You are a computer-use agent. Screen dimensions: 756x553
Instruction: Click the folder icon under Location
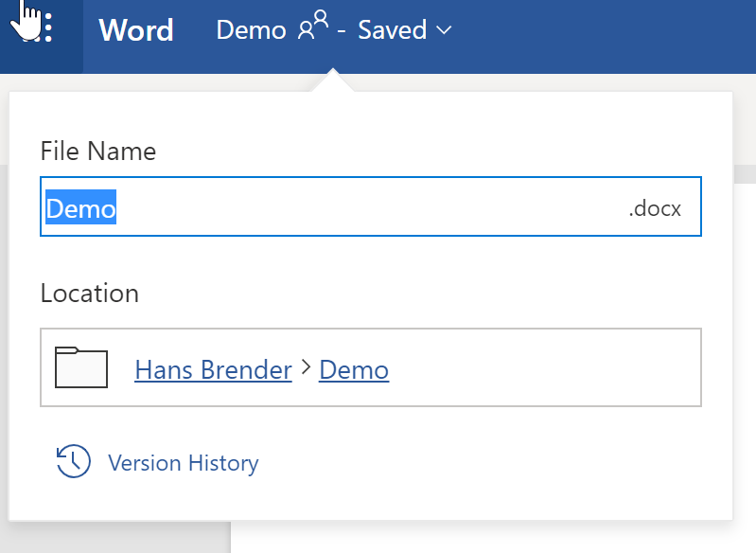pos(81,367)
